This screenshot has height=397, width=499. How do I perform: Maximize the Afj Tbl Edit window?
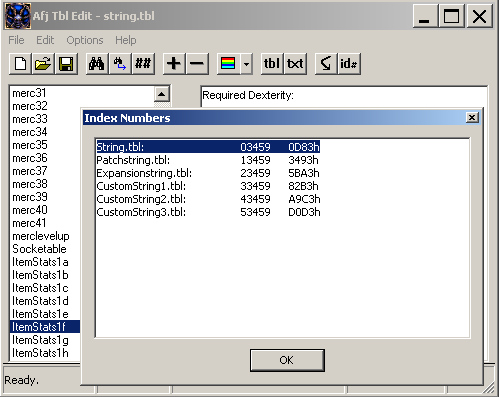[x=451, y=16]
